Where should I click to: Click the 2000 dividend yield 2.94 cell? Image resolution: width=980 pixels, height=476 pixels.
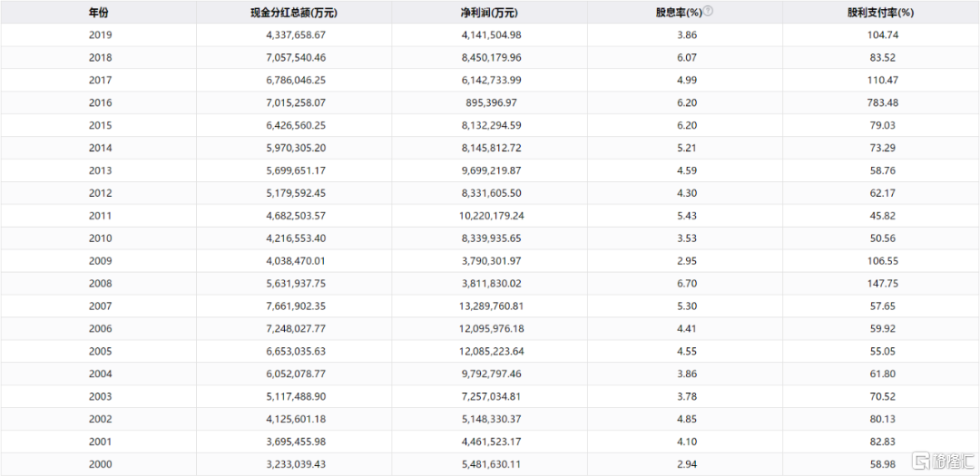(x=685, y=464)
